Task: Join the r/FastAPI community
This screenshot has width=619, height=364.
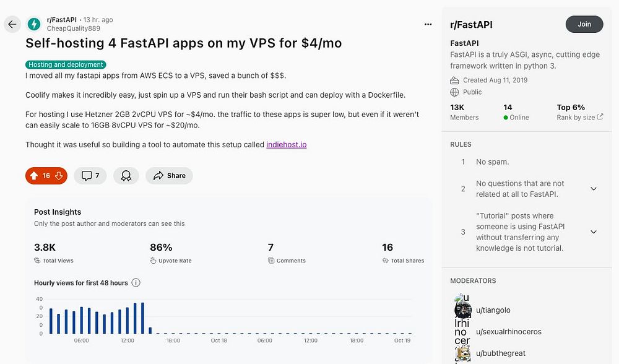Action: pyautogui.click(x=584, y=24)
